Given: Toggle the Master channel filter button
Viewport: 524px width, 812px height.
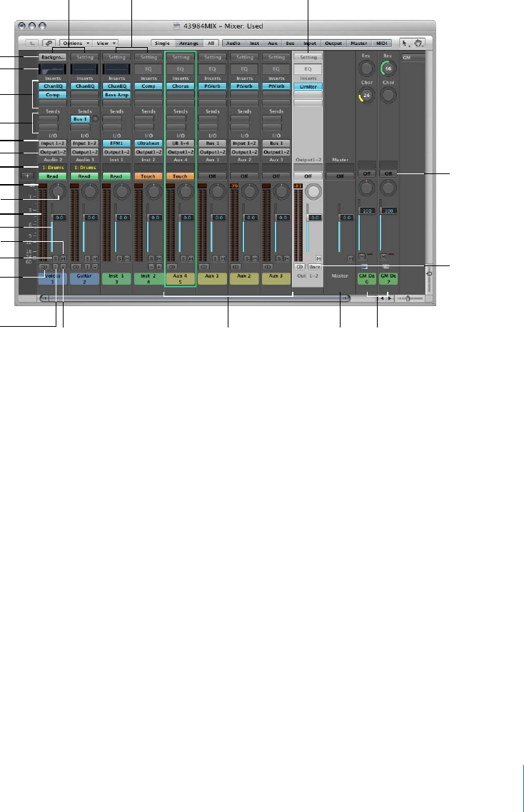Looking at the screenshot, I should [358, 44].
